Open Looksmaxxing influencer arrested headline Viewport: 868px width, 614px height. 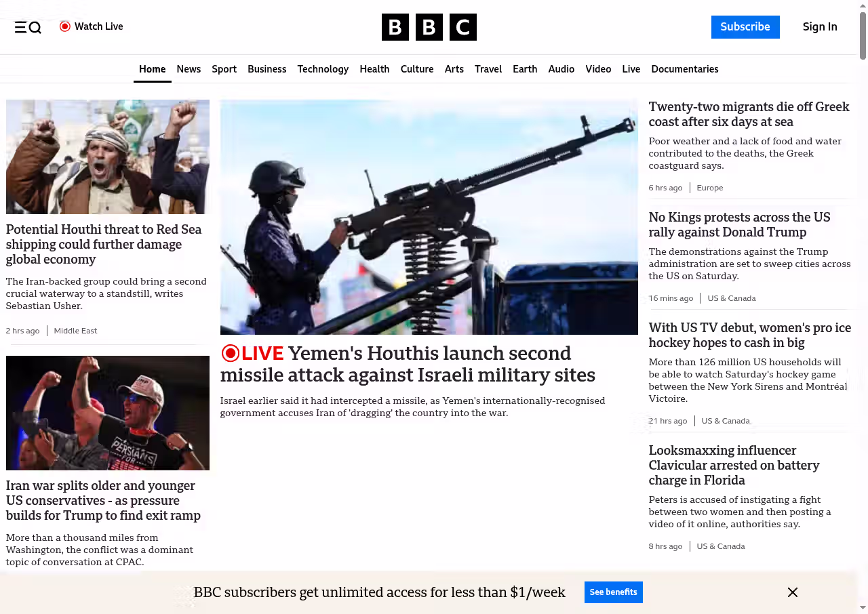pyautogui.click(x=734, y=466)
